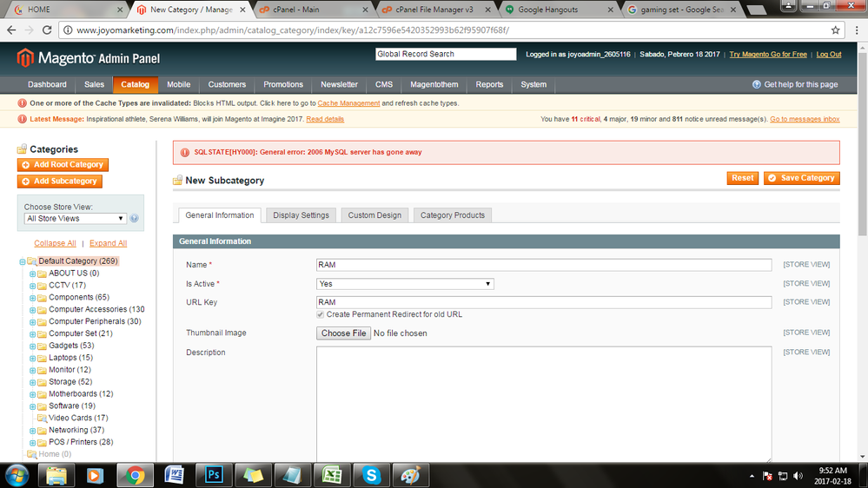This screenshot has height=488, width=868.
Task: Switch to Custom Design tab
Action: coord(374,215)
